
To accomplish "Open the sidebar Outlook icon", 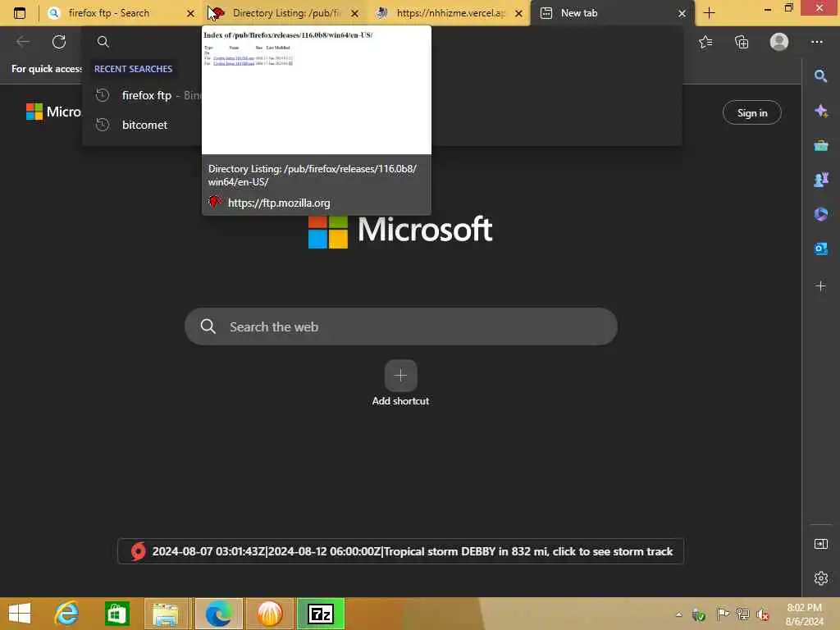I will 820,249.
